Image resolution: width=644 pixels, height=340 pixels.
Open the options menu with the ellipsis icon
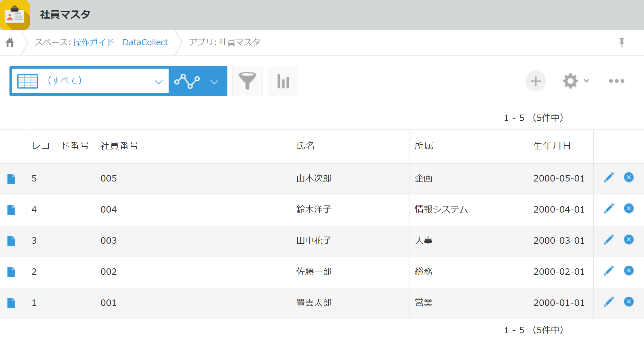[617, 81]
